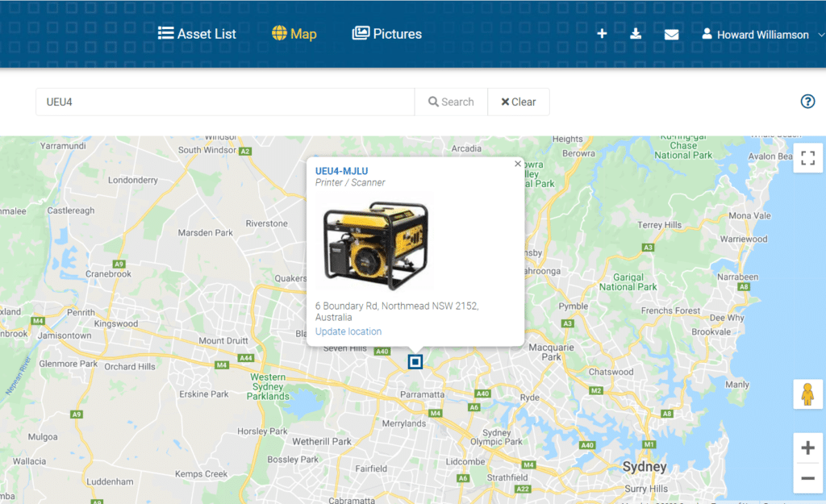Image resolution: width=826 pixels, height=504 pixels.
Task: Pick the Street View pegman icon
Action: pyautogui.click(x=807, y=394)
